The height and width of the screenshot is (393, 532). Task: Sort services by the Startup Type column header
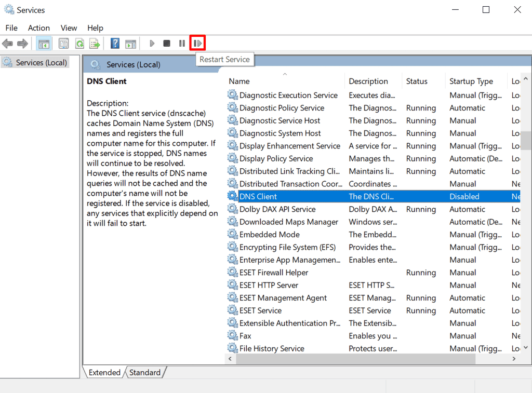pyautogui.click(x=472, y=81)
